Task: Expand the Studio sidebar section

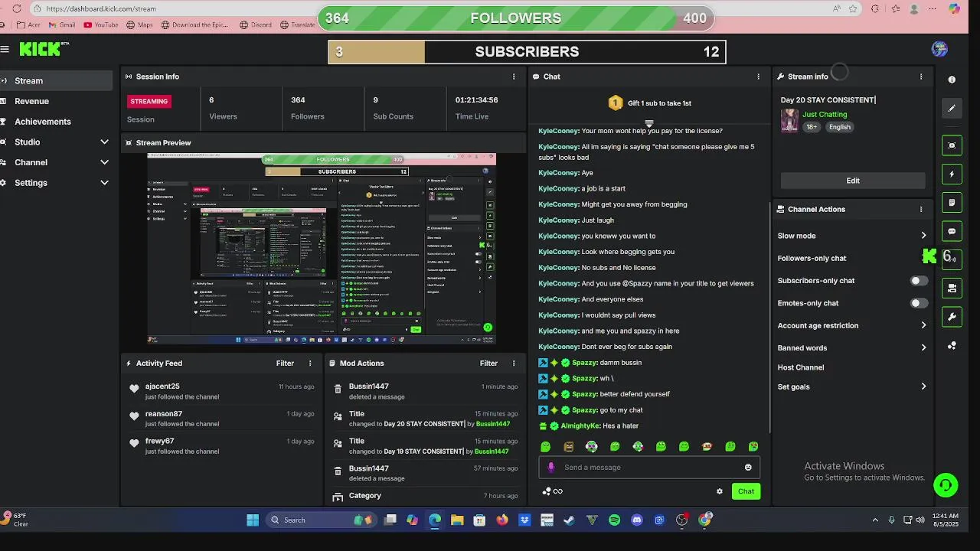Action: pos(104,142)
